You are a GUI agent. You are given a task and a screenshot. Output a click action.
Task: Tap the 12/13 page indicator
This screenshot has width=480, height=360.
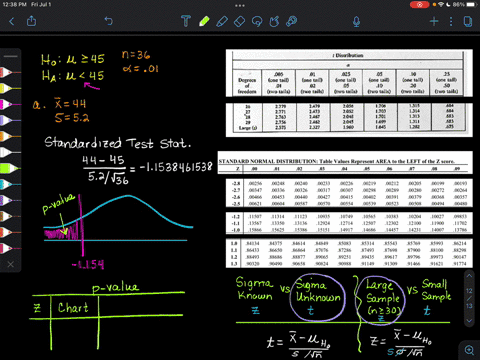tap(469, 298)
